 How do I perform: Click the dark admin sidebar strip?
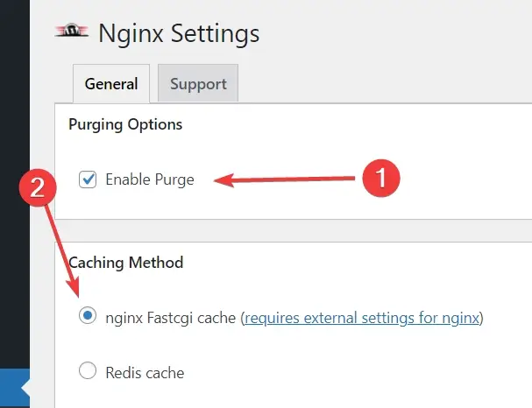point(15,183)
